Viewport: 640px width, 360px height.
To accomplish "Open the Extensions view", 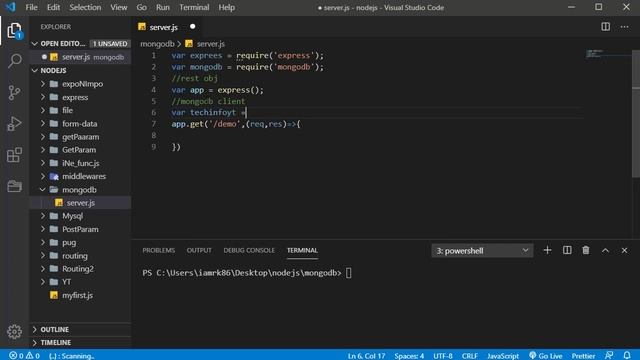I will coord(14,155).
